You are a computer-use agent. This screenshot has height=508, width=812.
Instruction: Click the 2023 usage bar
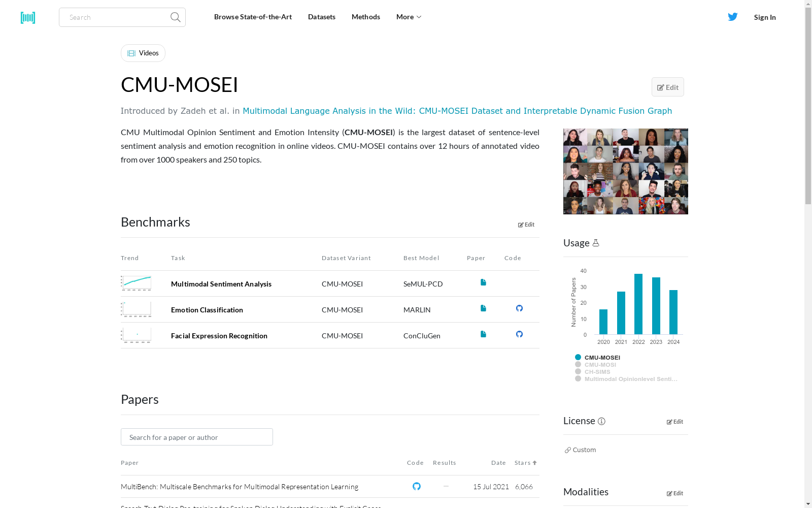click(x=656, y=306)
